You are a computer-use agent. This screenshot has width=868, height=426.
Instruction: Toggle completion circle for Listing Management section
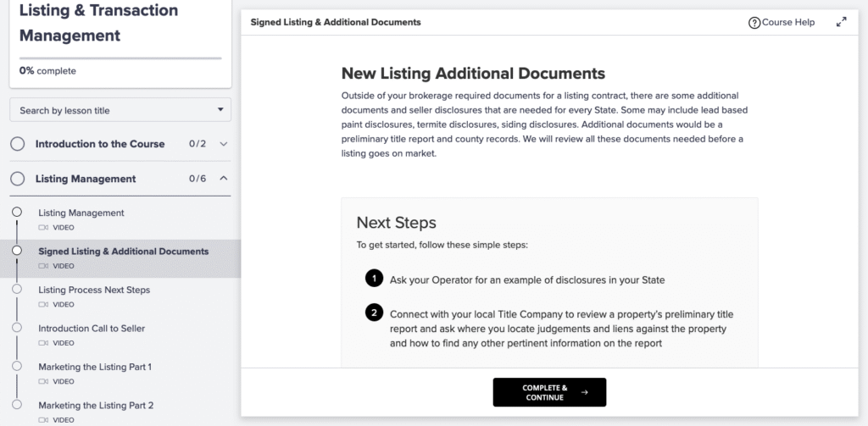click(x=18, y=179)
